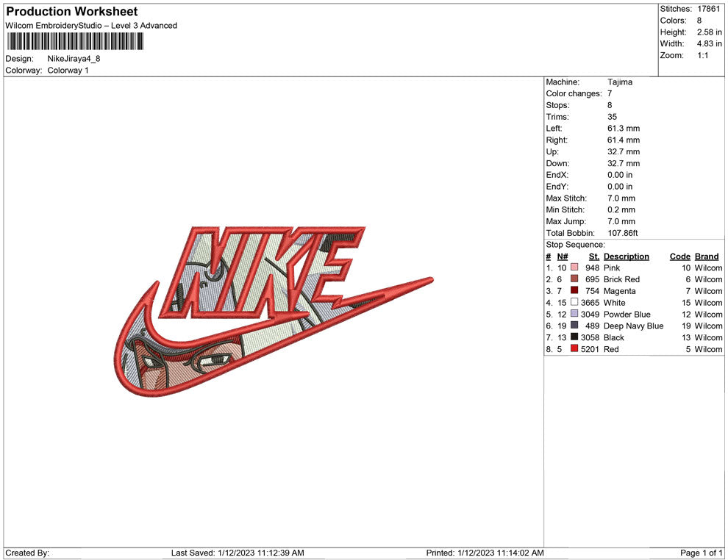Image resolution: width=728 pixels, height=560 pixels.
Task: Click the Production Worksheet title
Action: (x=72, y=12)
